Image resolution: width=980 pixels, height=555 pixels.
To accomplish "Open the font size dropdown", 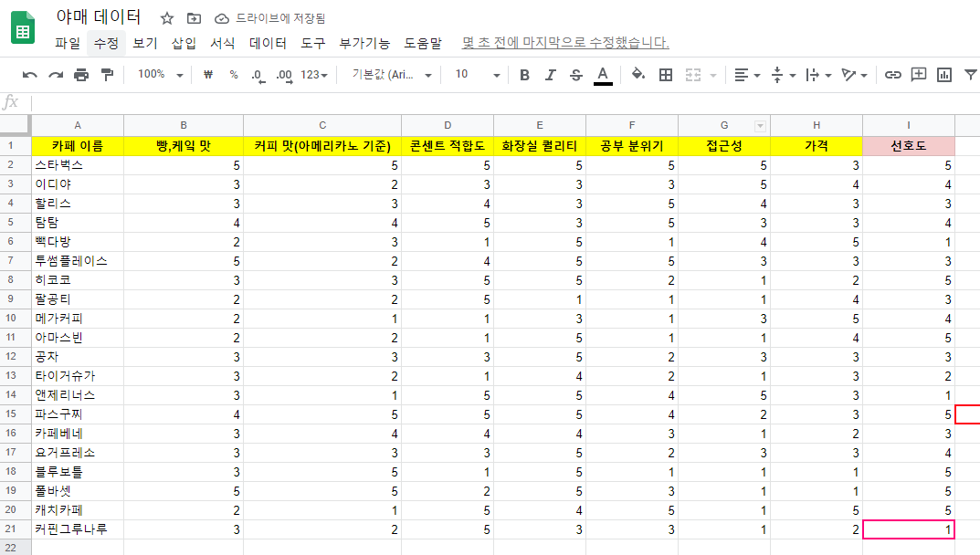I will pyautogui.click(x=478, y=75).
